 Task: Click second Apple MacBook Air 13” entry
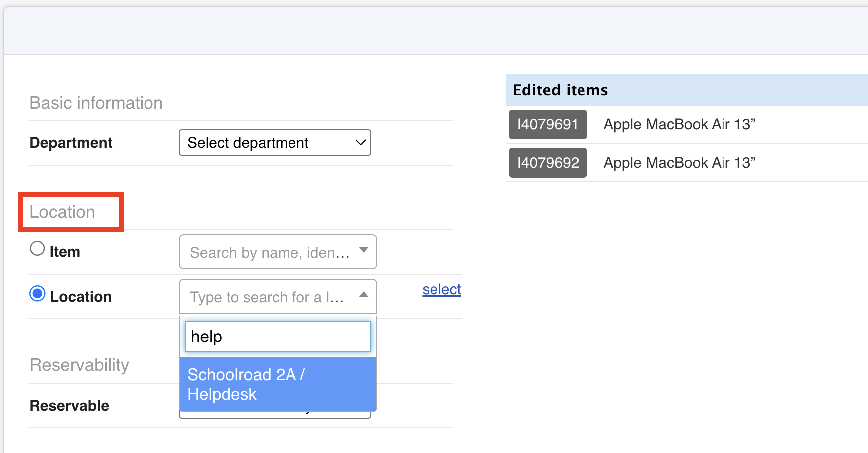pos(679,163)
